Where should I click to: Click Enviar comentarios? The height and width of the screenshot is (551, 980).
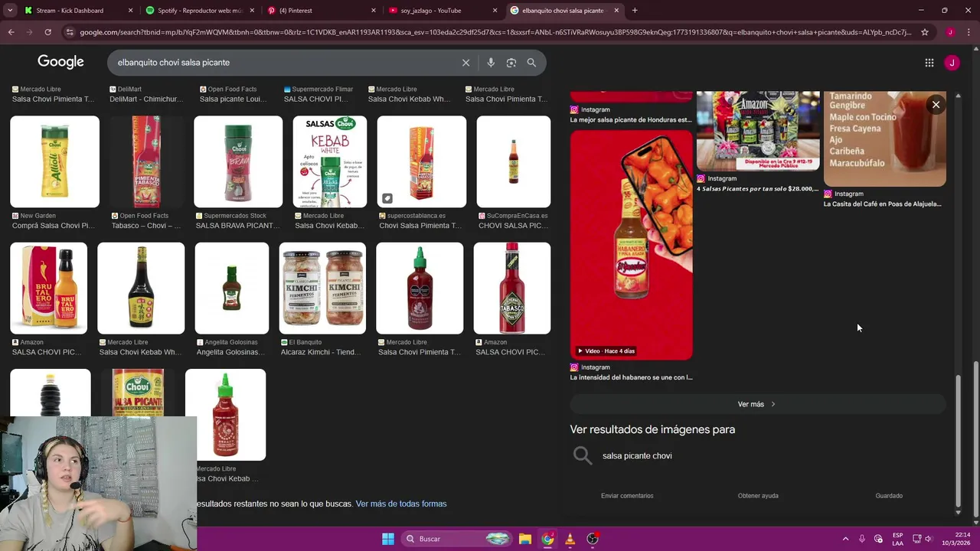(627, 496)
